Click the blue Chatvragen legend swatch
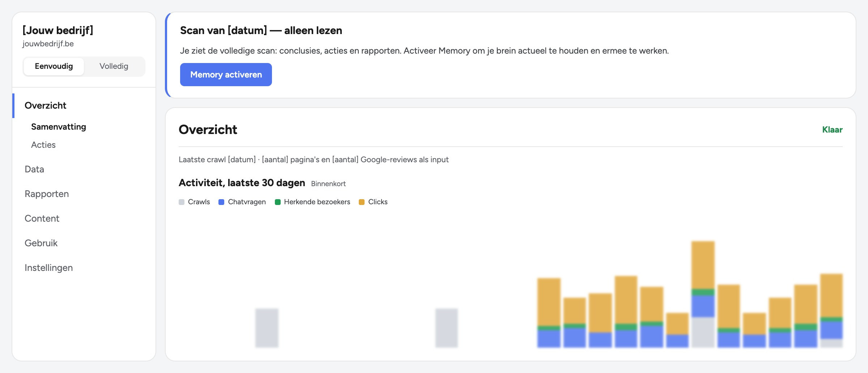The height and width of the screenshot is (373, 868). [x=221, y=202]
